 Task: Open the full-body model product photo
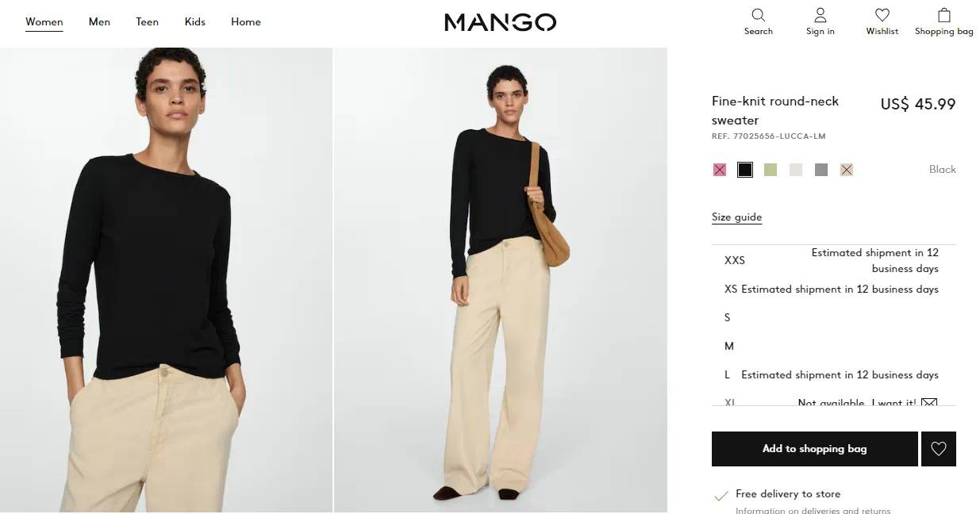pos(501,280)
